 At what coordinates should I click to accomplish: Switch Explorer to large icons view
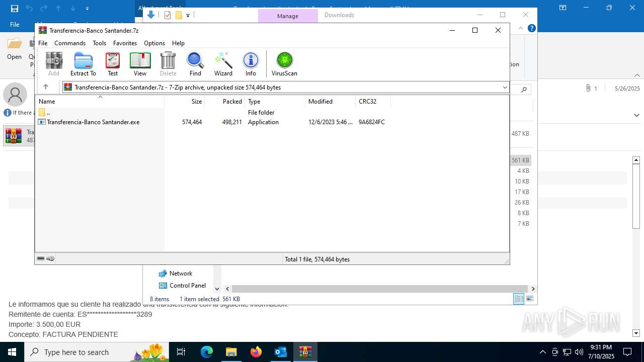pos(529,299)
